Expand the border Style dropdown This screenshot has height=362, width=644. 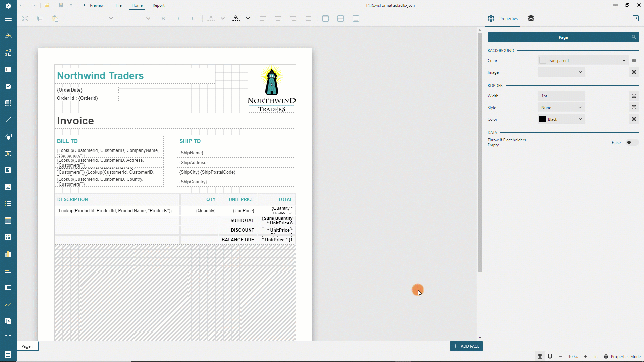pyautogui.click(x=561, y=108)
